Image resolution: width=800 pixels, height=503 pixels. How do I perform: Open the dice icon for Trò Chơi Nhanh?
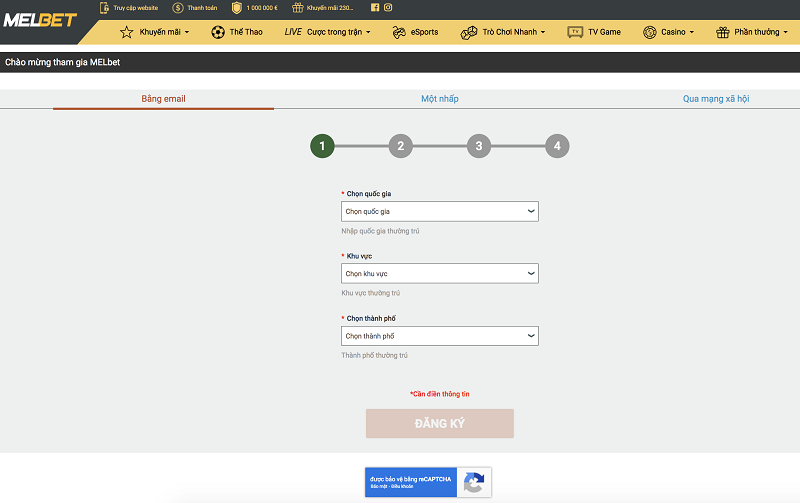(x=469, y=33)
